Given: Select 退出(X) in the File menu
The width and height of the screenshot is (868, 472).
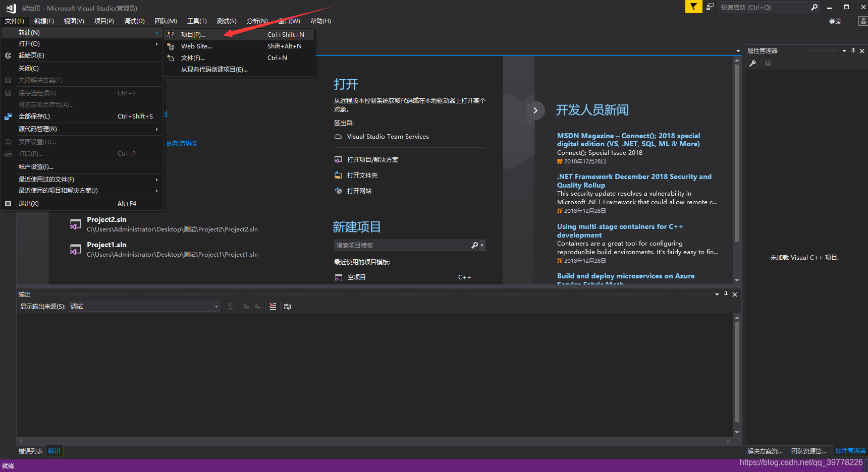Looking at the screenshot, I should (83, 204).
